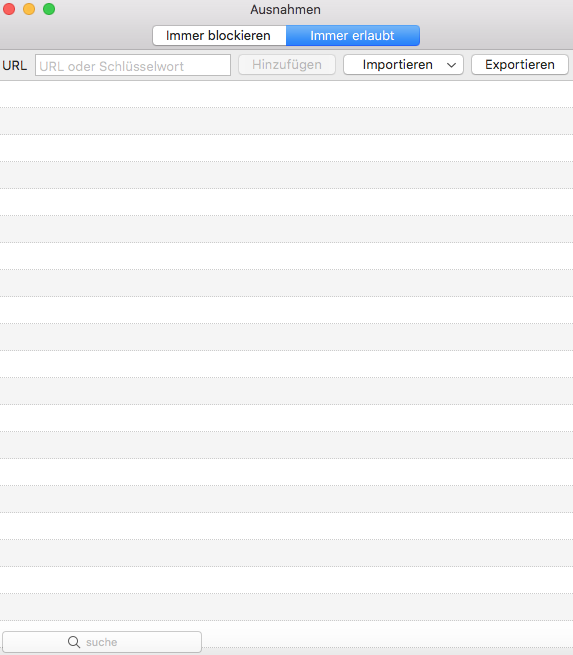Viewport: 573px width, 655px height.
Task: Close the Ausnahmen window with red button
Action: pos(9,9)
